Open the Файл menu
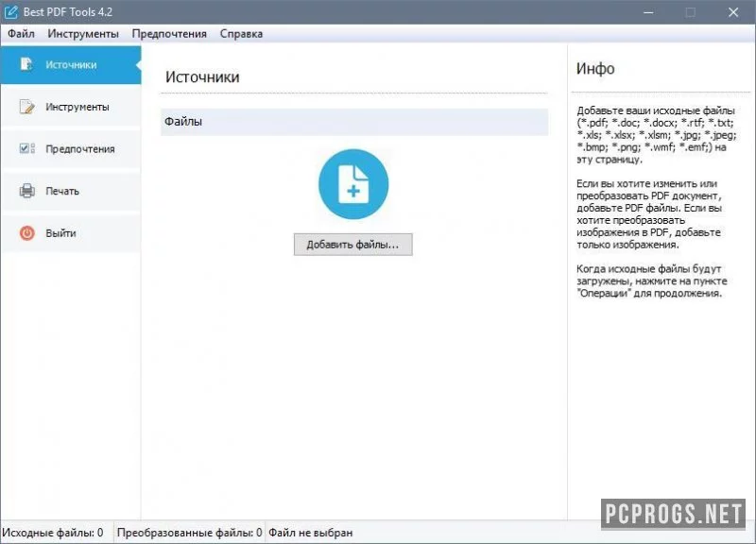This screenshot has height=544, width=756. click(21, 34)
